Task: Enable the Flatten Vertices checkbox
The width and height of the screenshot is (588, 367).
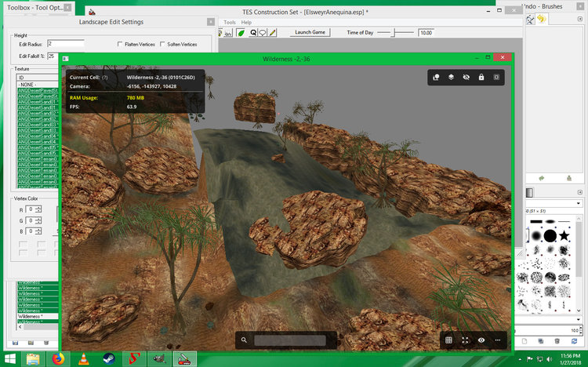Action: 120,44
